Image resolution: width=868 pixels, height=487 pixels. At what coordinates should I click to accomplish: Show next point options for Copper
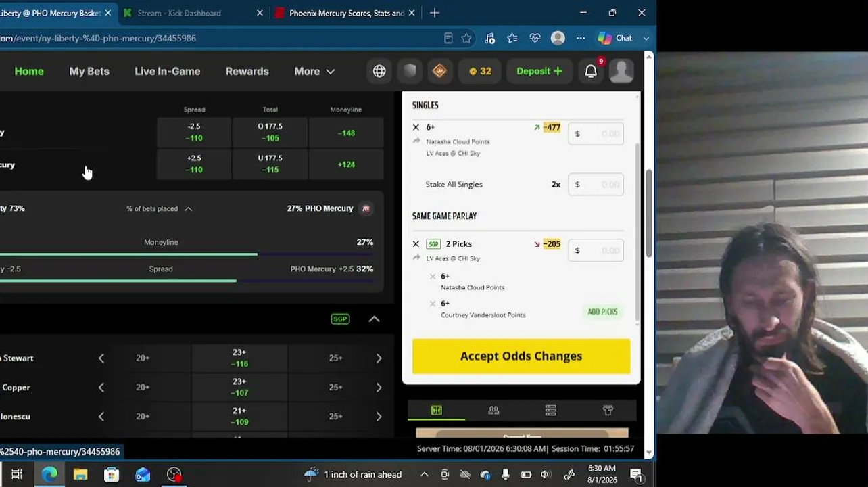pos(379,387)
